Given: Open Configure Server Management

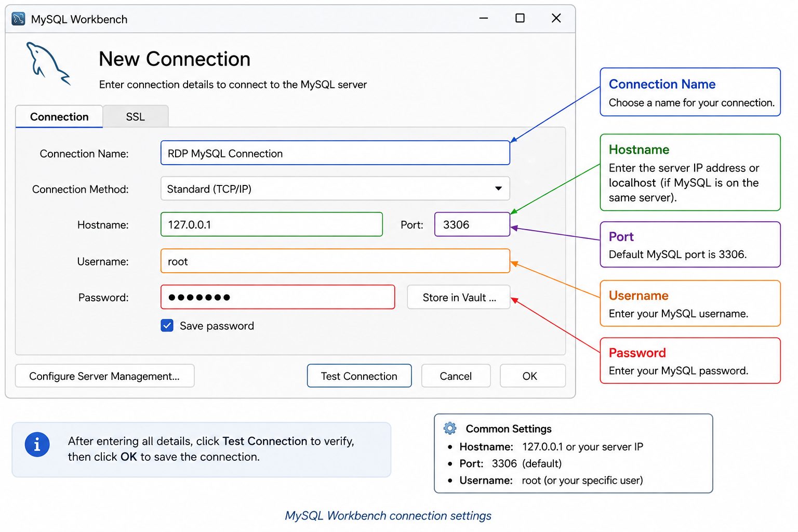Looking at the screenshot, I should [104, 376].
